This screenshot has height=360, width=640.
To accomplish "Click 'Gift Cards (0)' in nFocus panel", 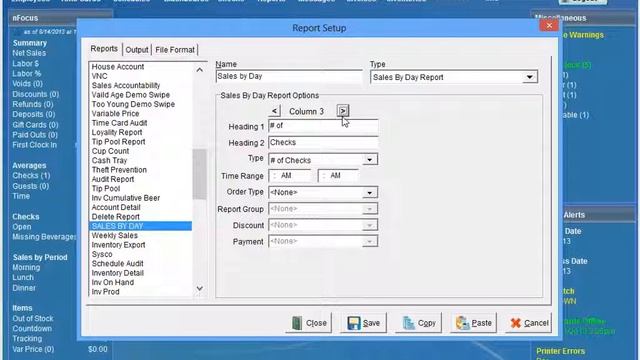I will click(x=35, y=125).
